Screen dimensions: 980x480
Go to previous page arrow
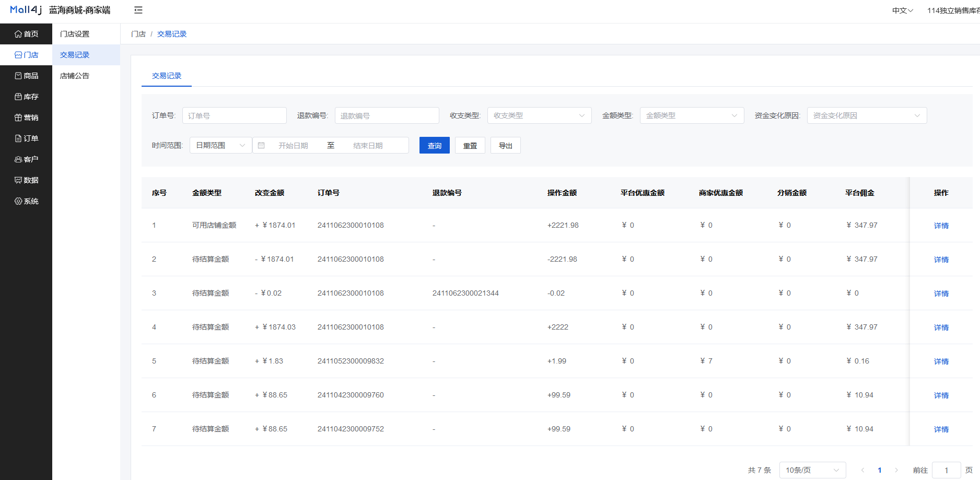point(863,470)
